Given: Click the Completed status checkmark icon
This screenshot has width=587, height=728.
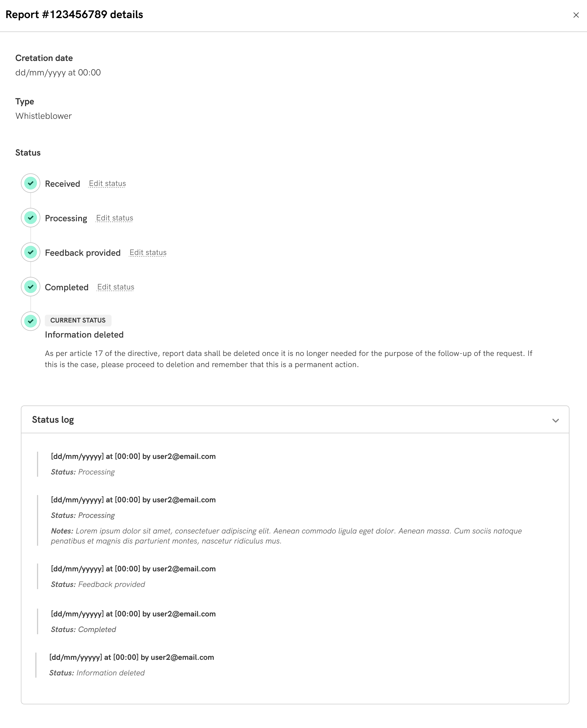Looking at the screenshot, I should tap(31, 287).
